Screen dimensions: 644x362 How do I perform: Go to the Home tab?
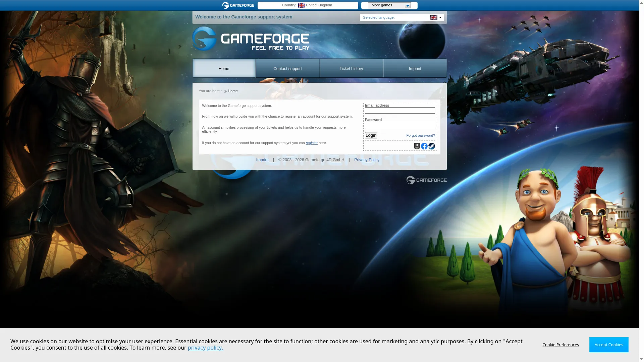[x=224, y=68]
